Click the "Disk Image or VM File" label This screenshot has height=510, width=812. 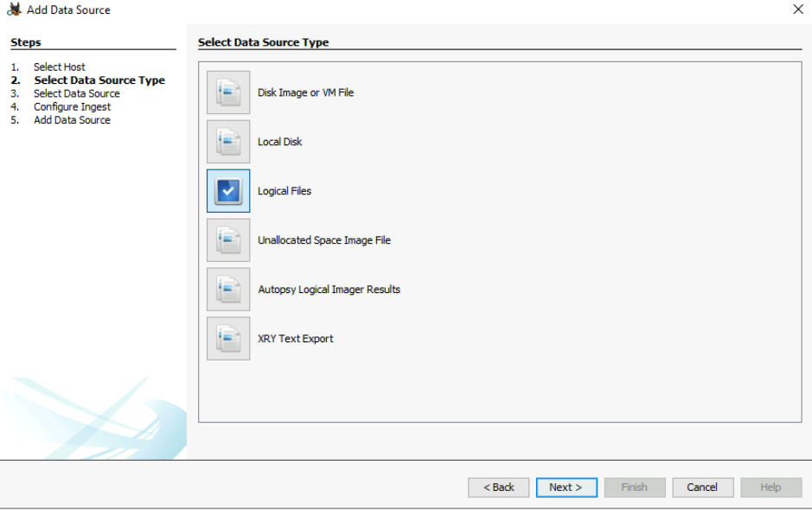coord(305,92)
